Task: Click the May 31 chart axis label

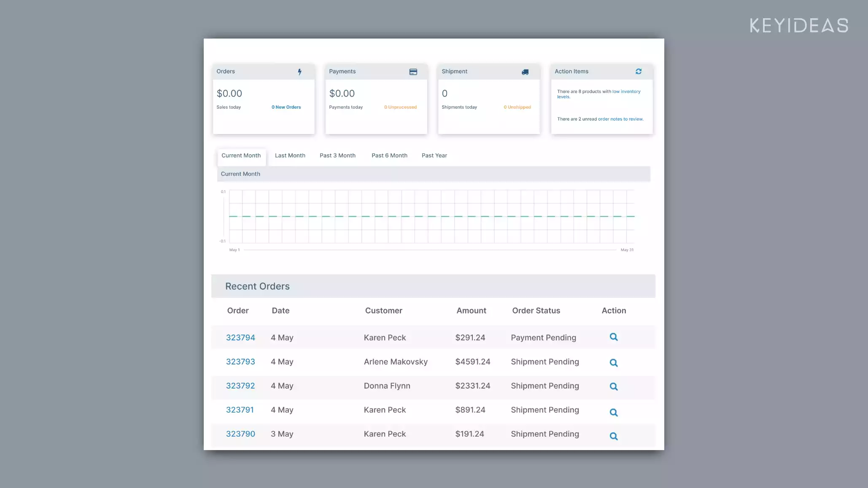Action: (627, 250)
